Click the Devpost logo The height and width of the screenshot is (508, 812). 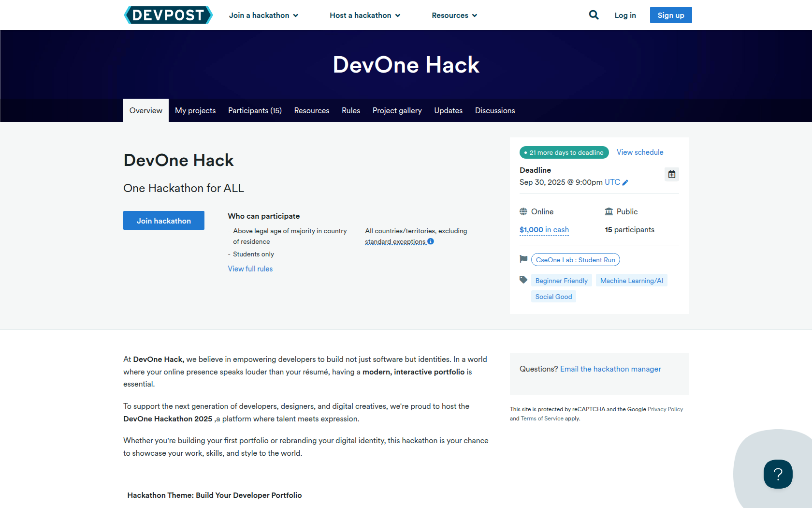[x=168, y=15]
